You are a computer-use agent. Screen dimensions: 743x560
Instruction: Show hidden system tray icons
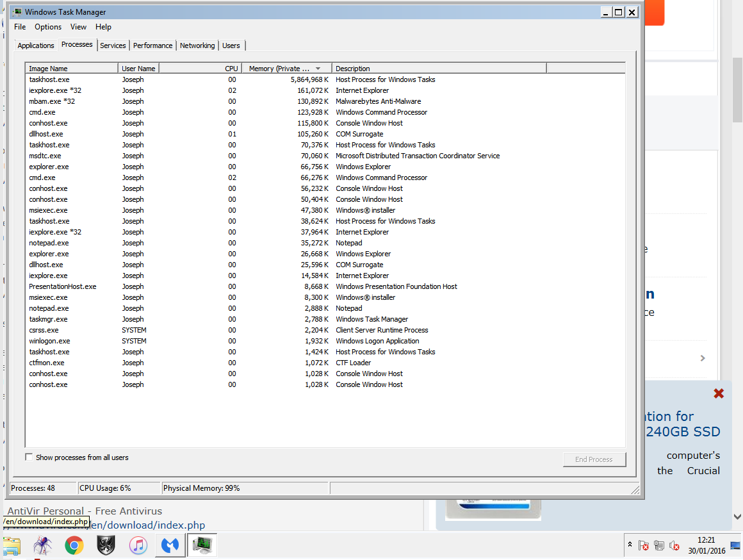click(x=630, y=545)
